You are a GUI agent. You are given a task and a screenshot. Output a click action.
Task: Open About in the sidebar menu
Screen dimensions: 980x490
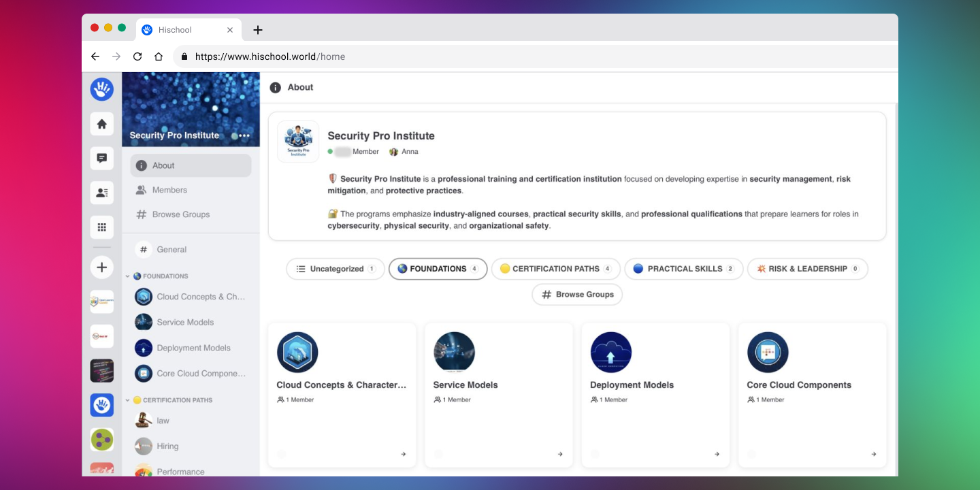click(191, 165)
